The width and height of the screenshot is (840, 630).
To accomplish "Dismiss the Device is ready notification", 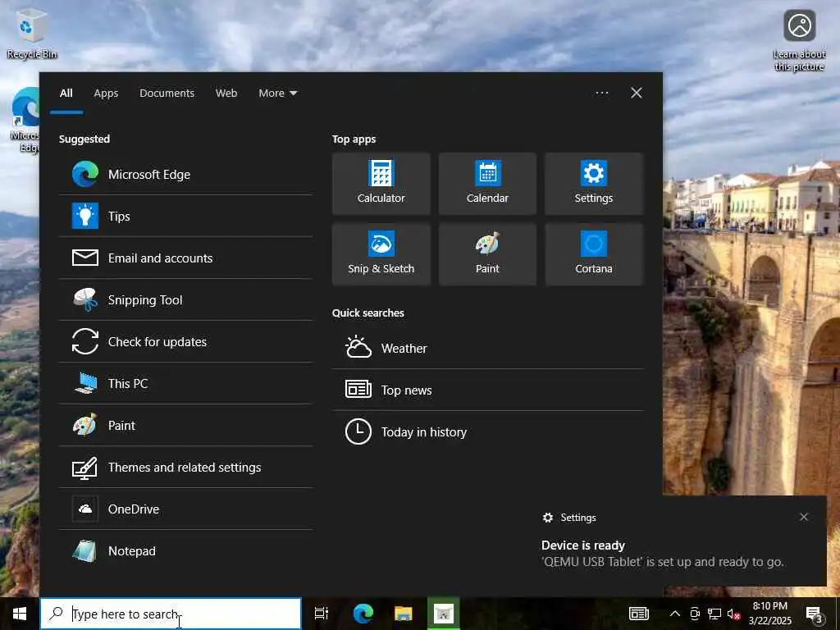I will (x=804, y=517).
